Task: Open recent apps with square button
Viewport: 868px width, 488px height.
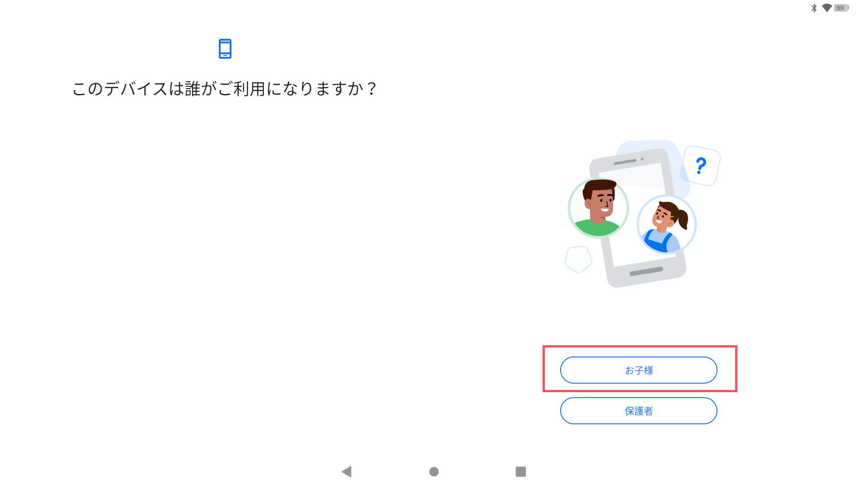Action: pyautogui.click(x=521, y=472)
